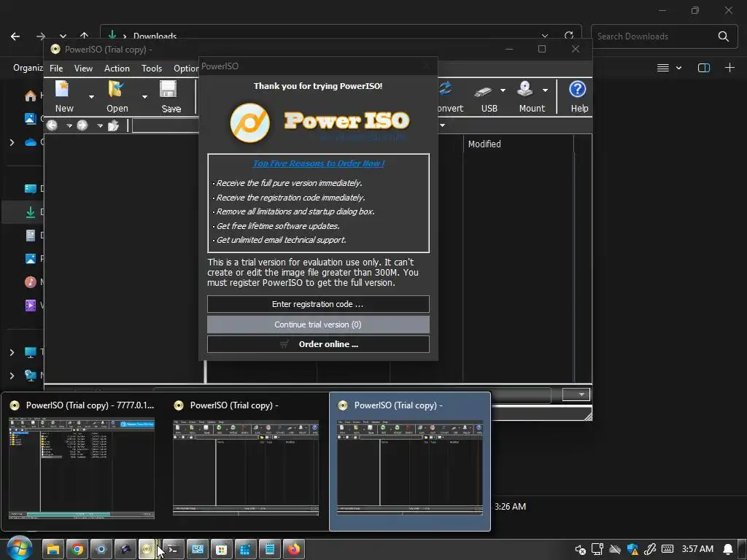747x560 pixels.
Task: Click the Convert toolbar button
Action: click(449, 98)
